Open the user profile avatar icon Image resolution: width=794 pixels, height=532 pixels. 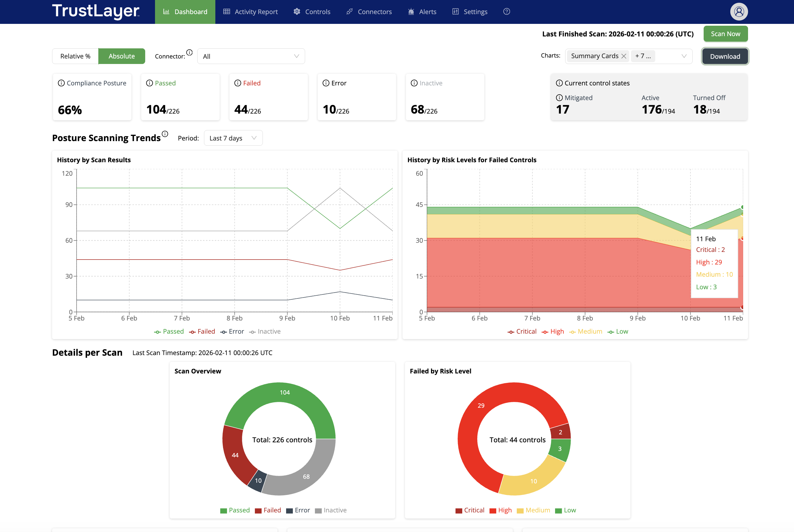coord(739,12)
